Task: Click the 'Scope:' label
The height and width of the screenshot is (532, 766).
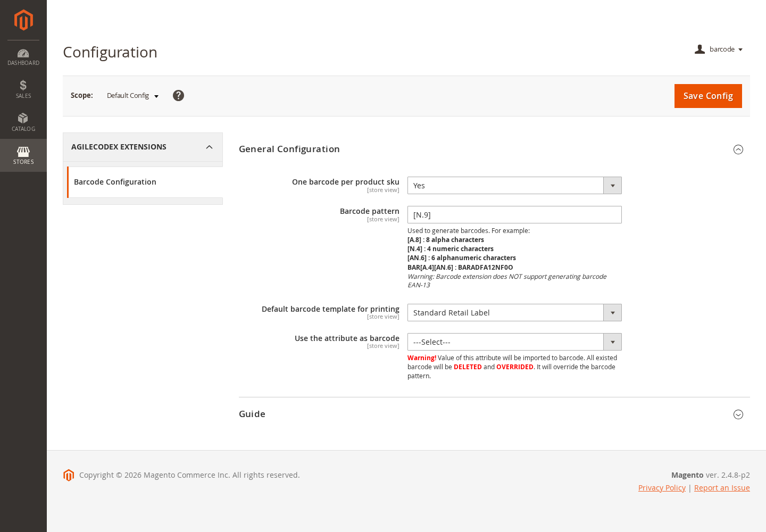Action: 82,95
